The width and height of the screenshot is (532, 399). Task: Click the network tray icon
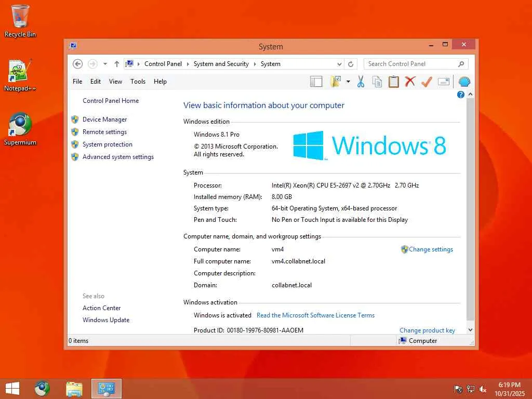(470, 389)
